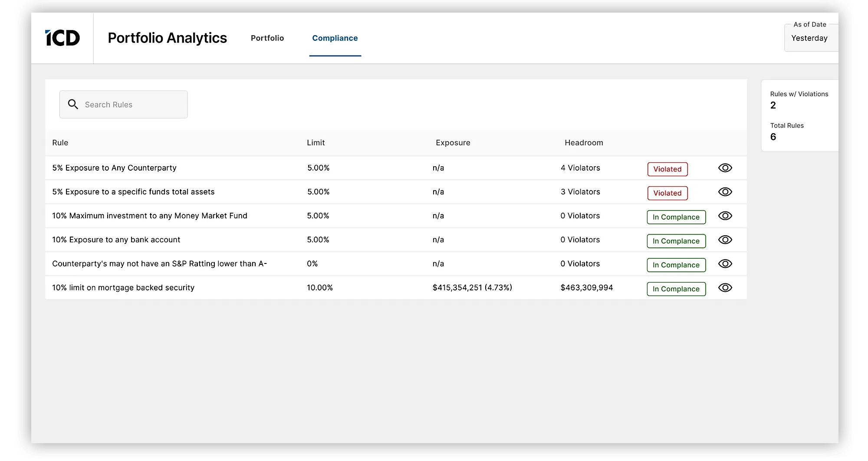View details for 5% Exposure to Any Counterparty
The height and width of the screenshot is (461, 868).
tap(725, 168)
